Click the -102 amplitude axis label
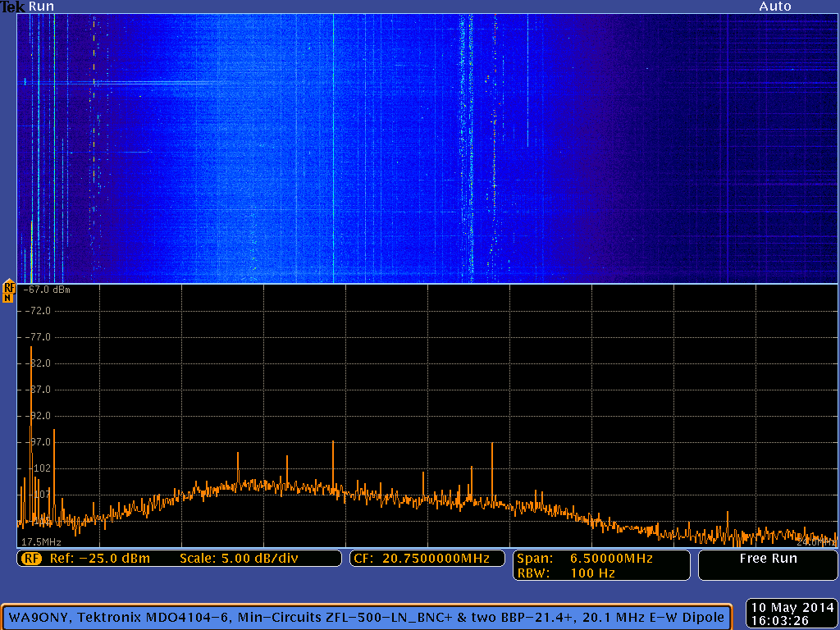The image size is (840, 630). coord(39,468)
